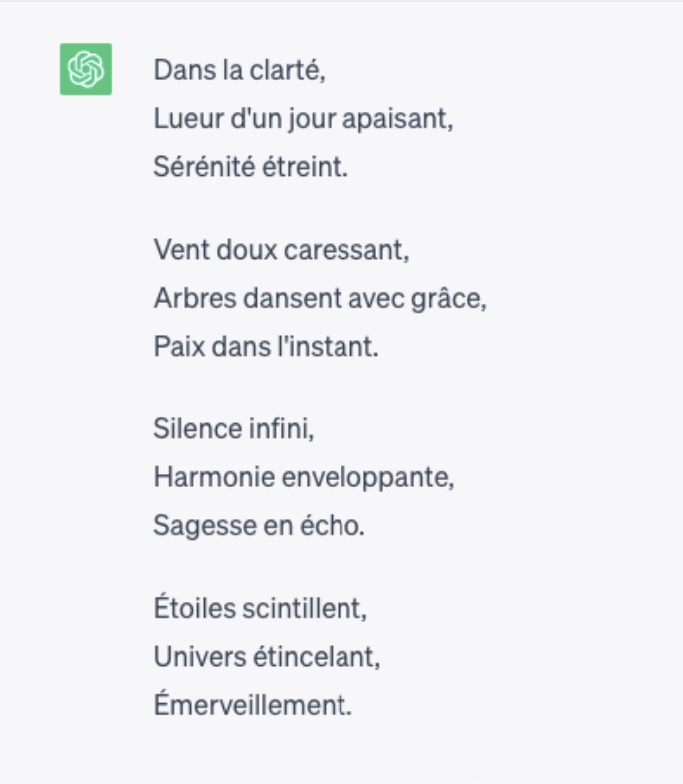Click the line 'Lueur d'un jour apaisant,'
The width and height of the screenshot is (683, 784).
click(304, 119)
